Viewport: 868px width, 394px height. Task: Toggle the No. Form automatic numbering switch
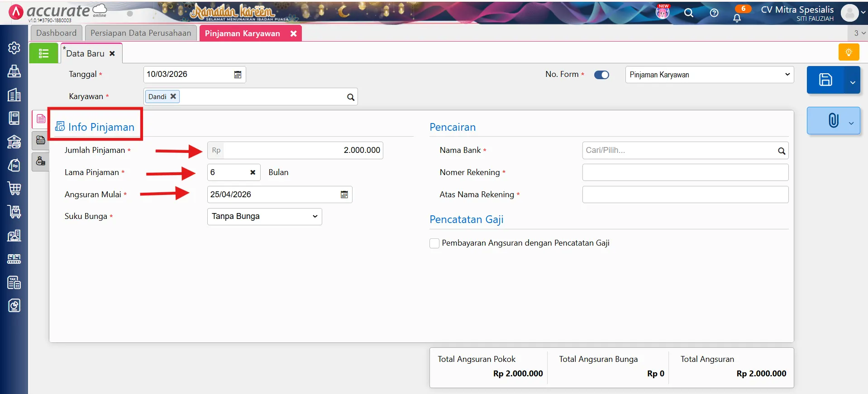pos(601,75)
